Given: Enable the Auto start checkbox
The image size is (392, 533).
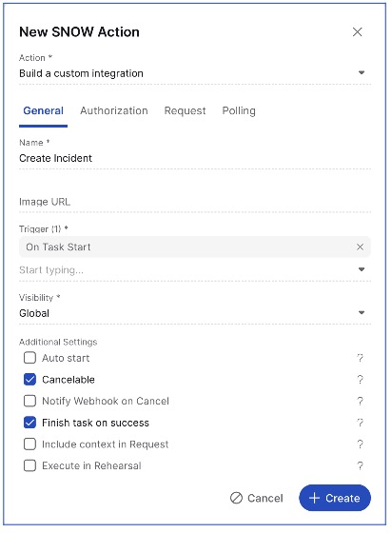Looking at the screenshot, I should 29,358.
